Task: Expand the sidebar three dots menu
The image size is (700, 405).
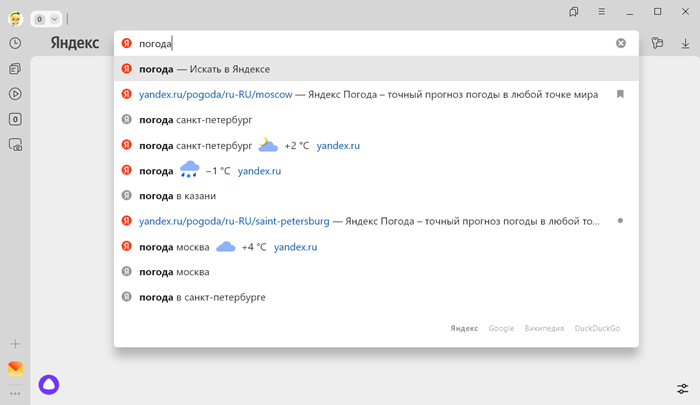Action: [15, 393]
